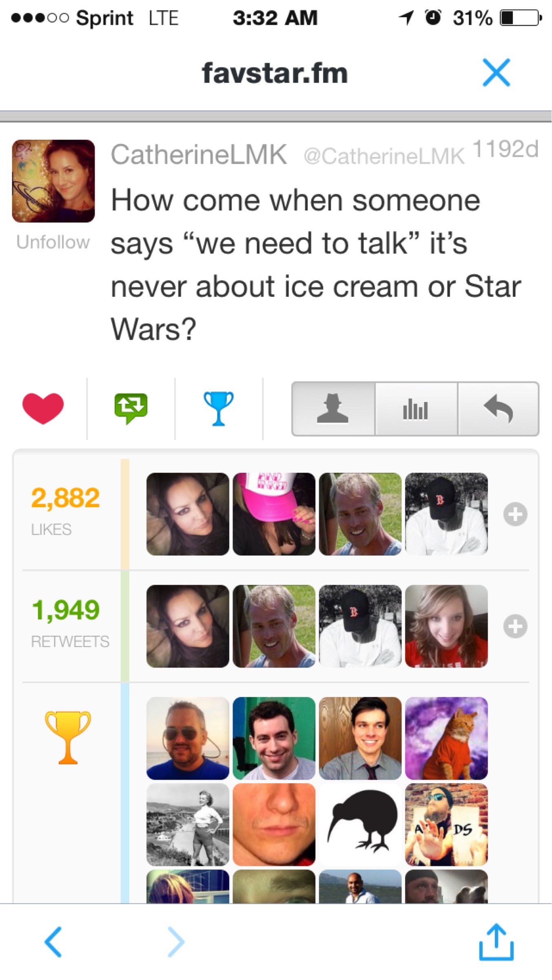Close the favstar.fm browser view
This screenshot has height=980, width=552.
point(496,73)
